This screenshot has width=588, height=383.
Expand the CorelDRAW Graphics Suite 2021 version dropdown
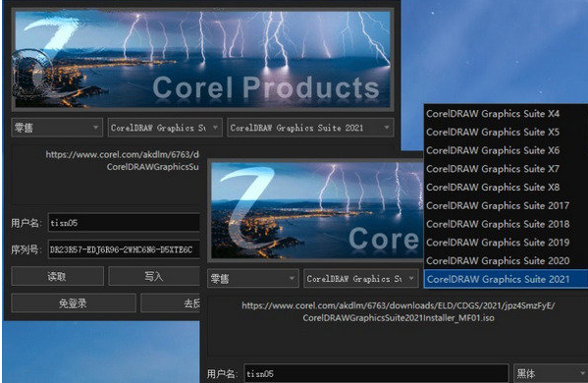tap(310, 128)
